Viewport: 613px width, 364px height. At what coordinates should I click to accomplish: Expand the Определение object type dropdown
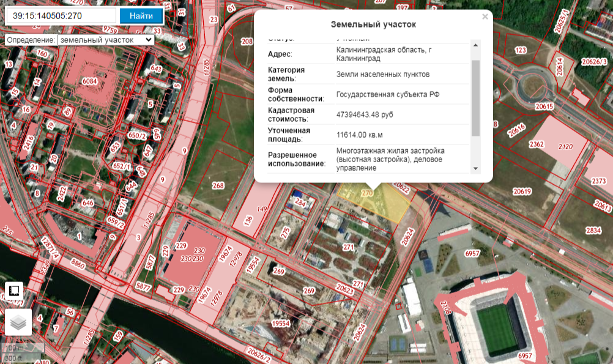click(106, 40)
